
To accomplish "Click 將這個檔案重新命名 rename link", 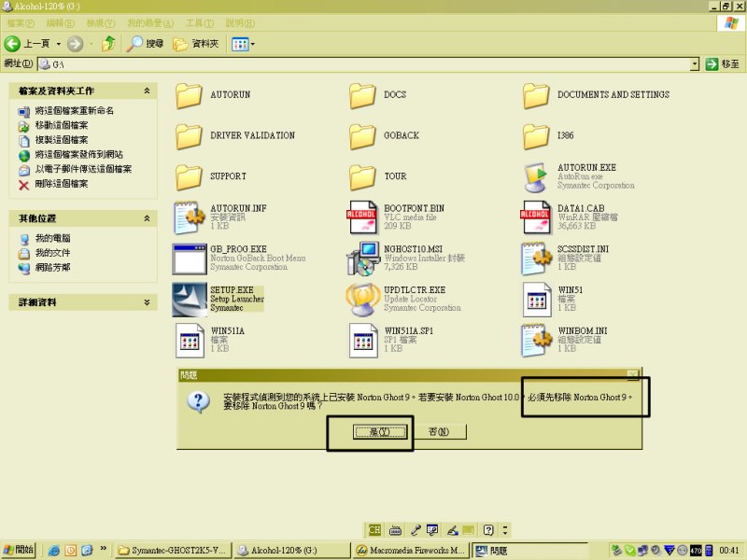I will tap(75, 110).
